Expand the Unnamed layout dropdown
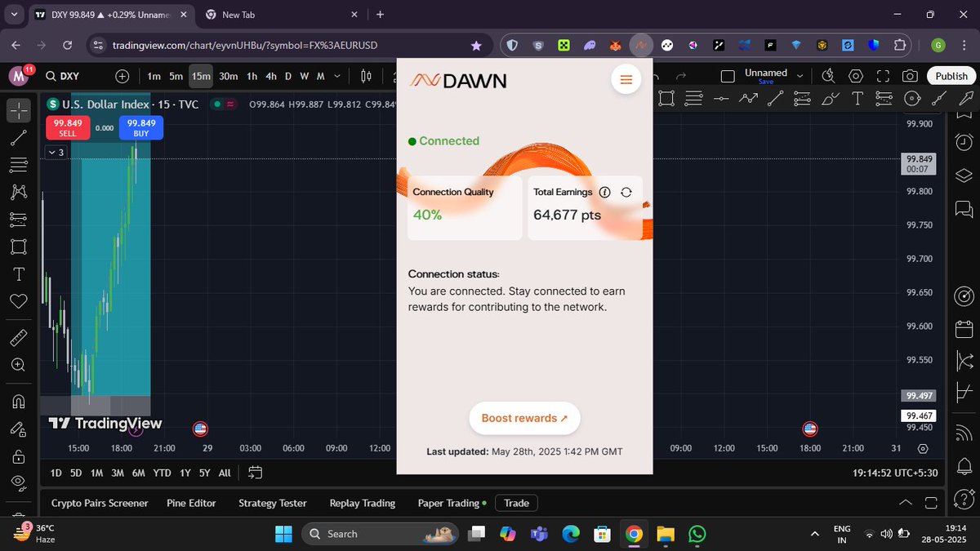The image size is (980, 551). coord(800,76)
